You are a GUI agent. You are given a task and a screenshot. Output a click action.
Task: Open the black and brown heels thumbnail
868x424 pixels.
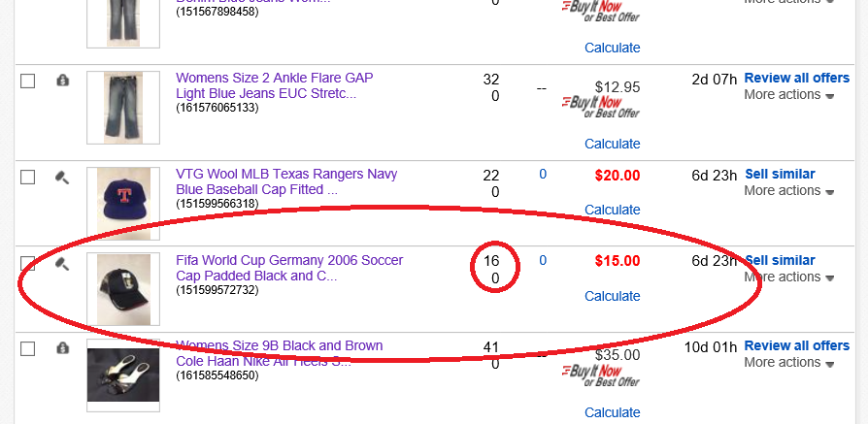click(123, 374)
